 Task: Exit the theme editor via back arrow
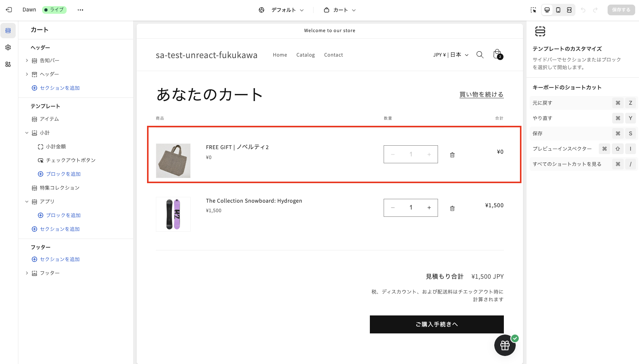(x=8, y=10)
